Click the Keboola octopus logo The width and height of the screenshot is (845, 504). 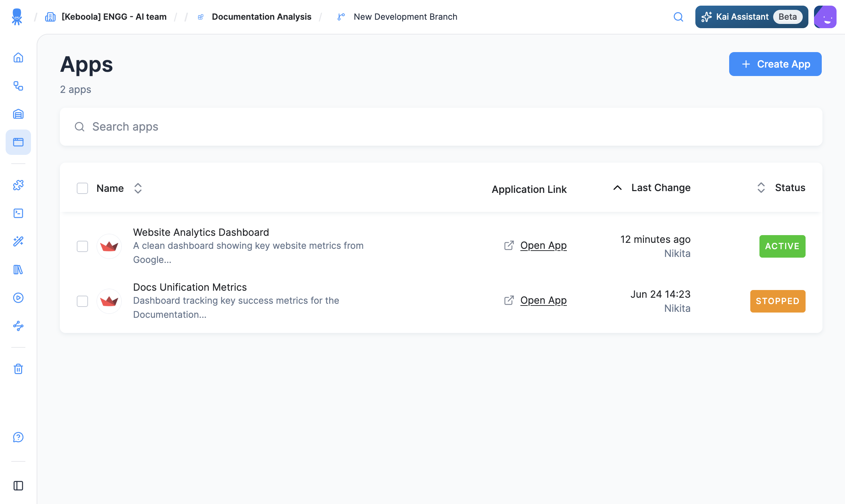tap(17, 17)
